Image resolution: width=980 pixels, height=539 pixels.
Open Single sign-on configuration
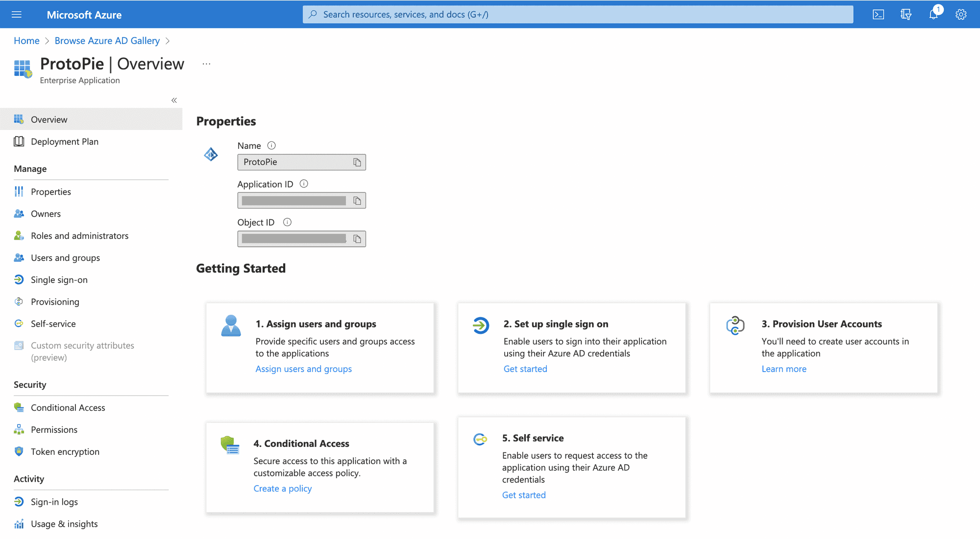(59, 280)
